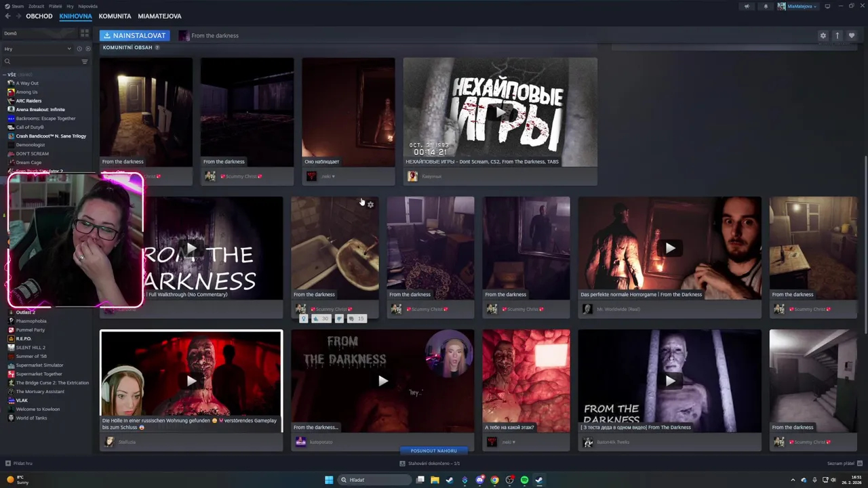This screenshot has width=868, height=488.
Task: Select A Way Out in library
Action: click(27, 83)
